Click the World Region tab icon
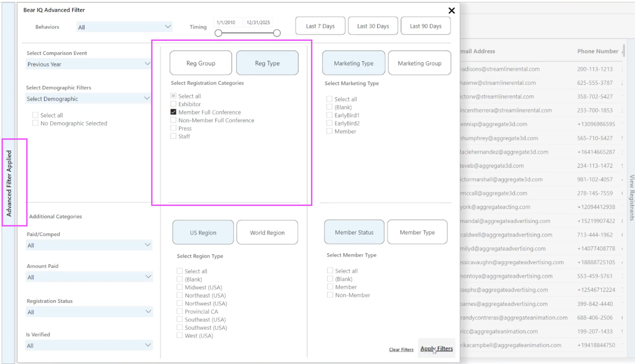Screen dimensions: 635x364 point(267,232)
